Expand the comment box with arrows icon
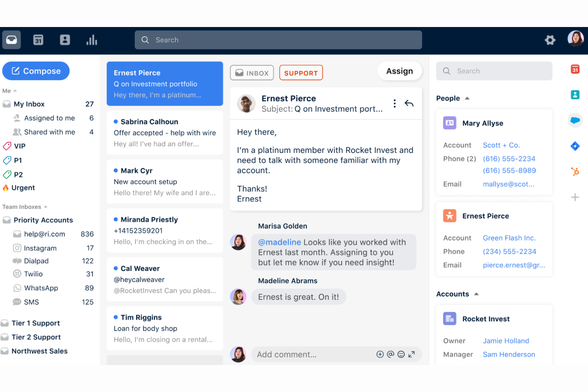Image resolution: width=588 pixels, height=392 pixels. [x=412, y=354]
